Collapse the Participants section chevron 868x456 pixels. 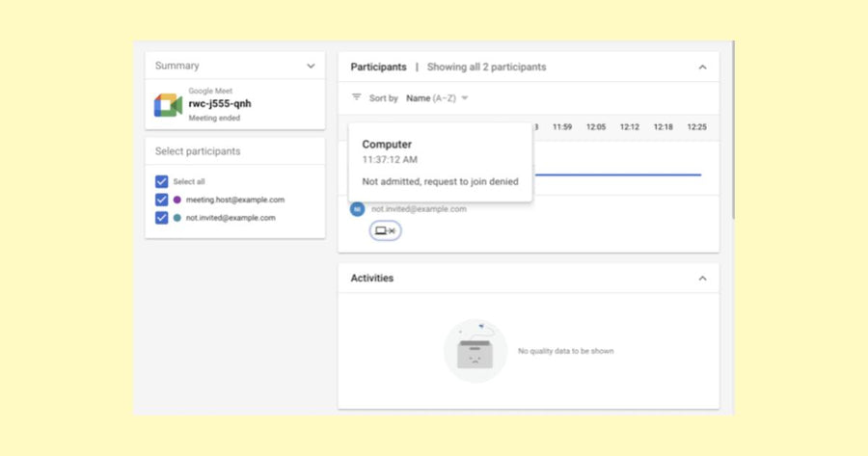[x=702, y=67]
